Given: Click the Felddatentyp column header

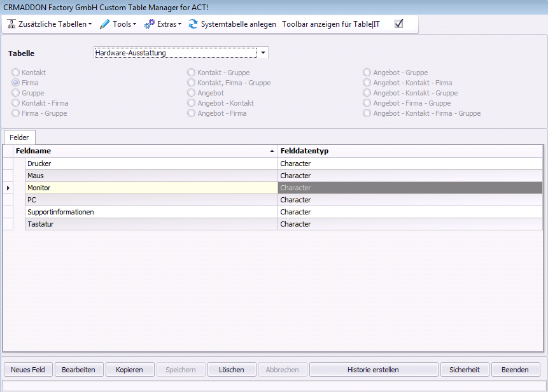Looking at the screenshot, I should click(x=411, y=151).
